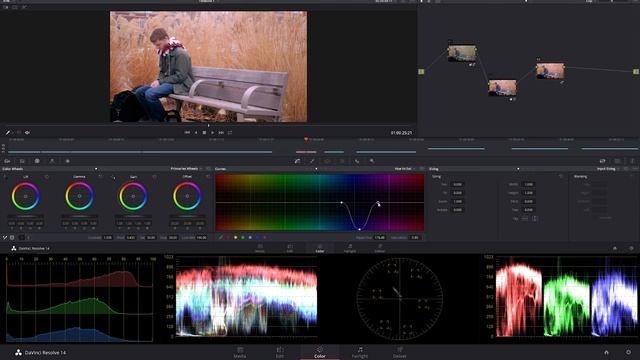Toggle loop playback in viewer
The height and width of the screenshot is (360, 640).
(x=230, y=133)
